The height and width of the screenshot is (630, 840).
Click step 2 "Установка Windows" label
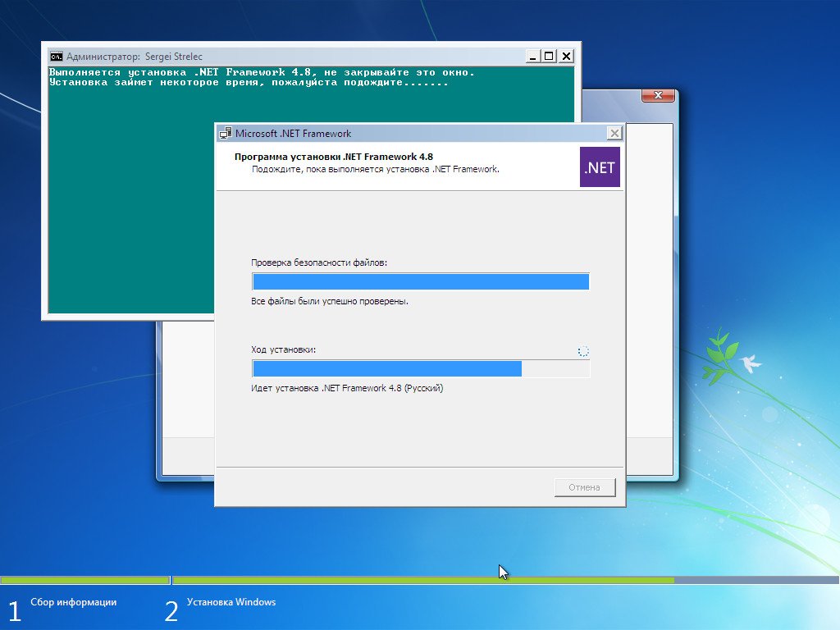point(231,602)
